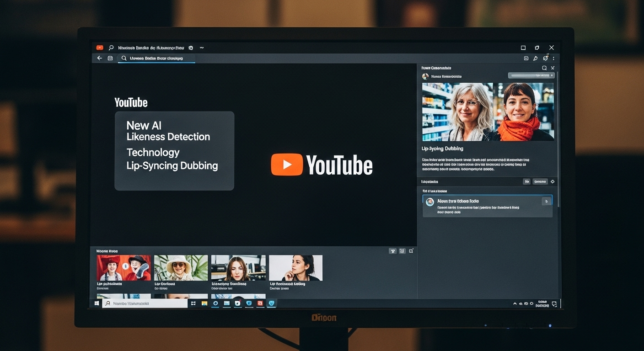Go back with the left arrow button
Screen dimensions: 644x351
click(100, 58)
